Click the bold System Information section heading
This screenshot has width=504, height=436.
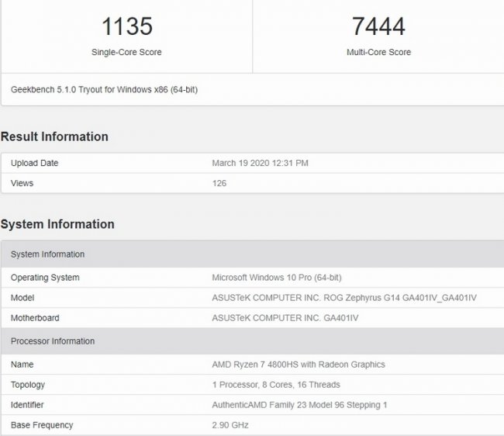coord(57,224)
